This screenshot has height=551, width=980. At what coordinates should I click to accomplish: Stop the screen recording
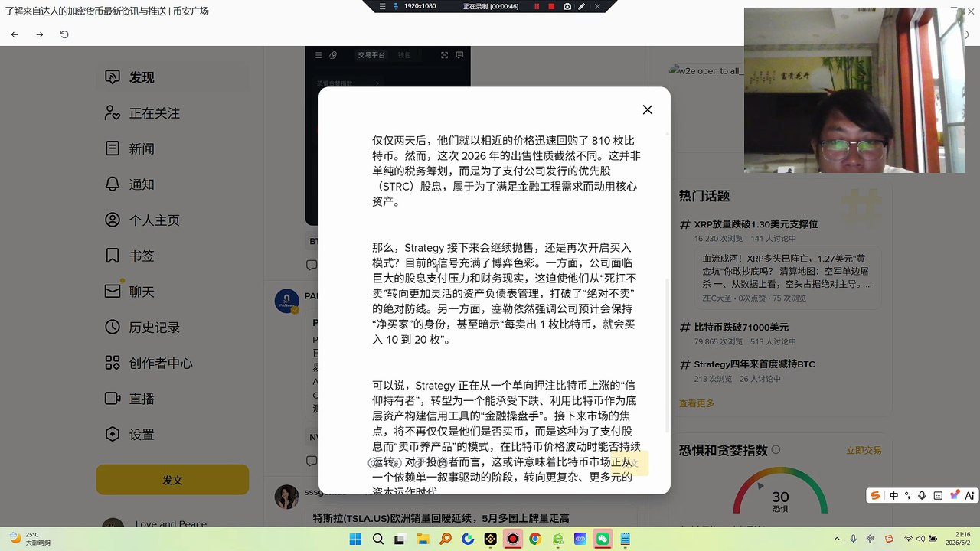pos(551,6)
